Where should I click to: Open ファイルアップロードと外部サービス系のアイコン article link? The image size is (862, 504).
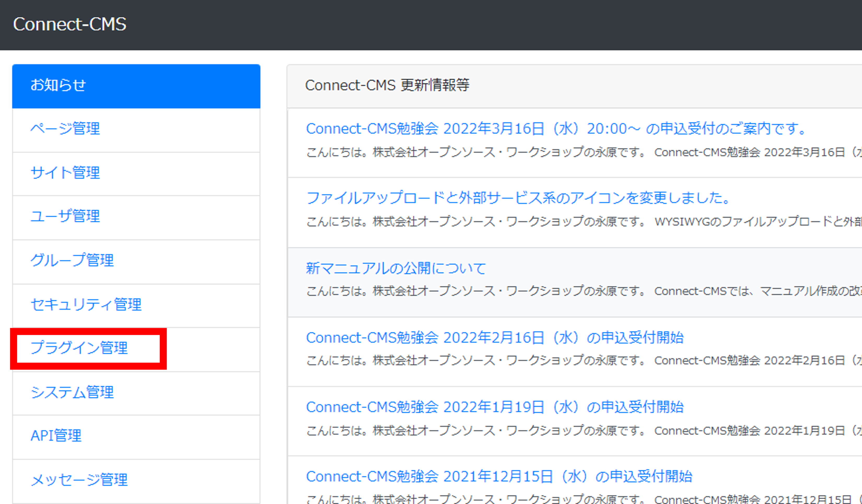(518, 198)
